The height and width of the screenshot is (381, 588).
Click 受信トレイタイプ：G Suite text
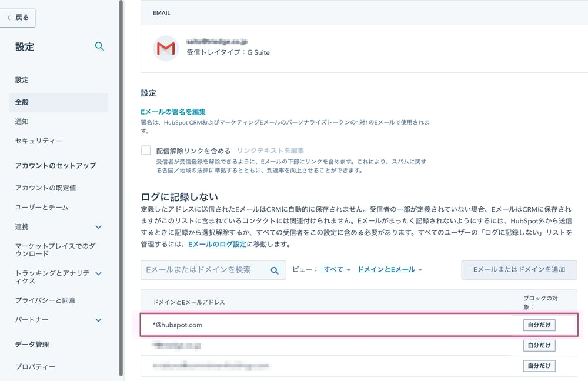click(x=228, y=52)
